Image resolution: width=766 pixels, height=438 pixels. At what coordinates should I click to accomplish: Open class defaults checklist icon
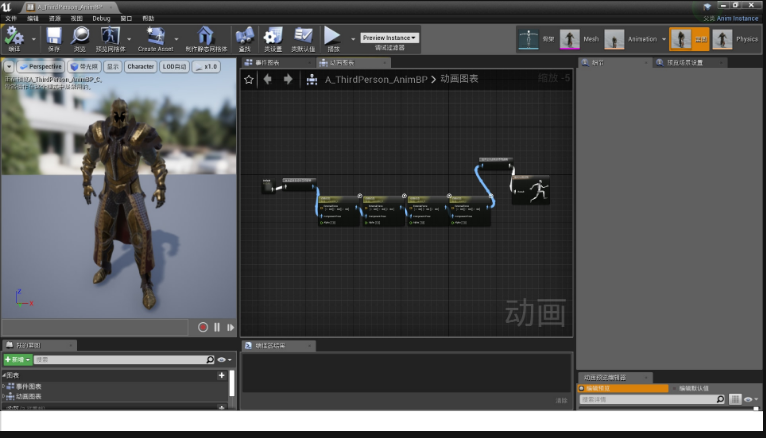click(x=303, y=39)
